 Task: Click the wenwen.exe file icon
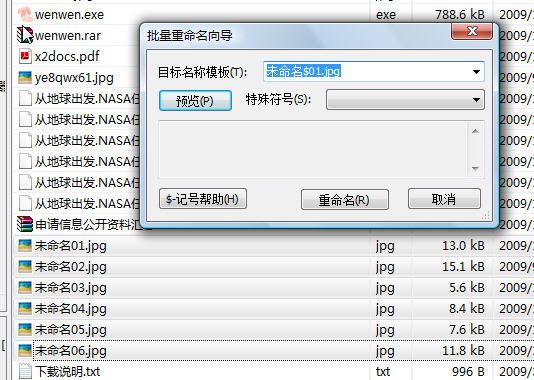[x=25, y=14]
